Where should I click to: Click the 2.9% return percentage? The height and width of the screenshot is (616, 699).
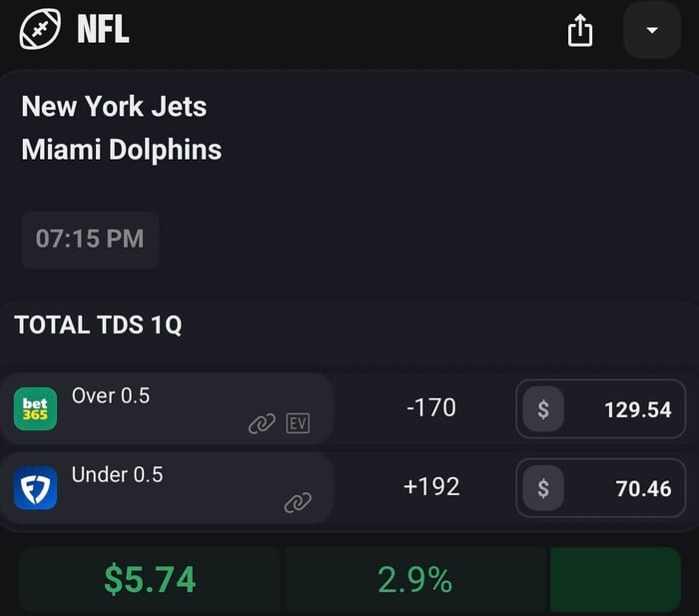coord(415,579)
